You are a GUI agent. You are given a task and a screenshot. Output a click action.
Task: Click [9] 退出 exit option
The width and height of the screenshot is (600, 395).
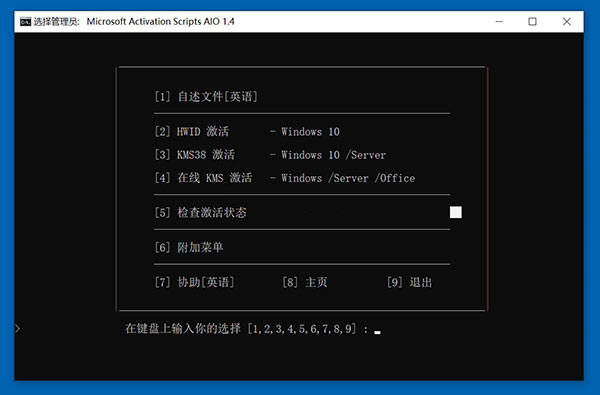pyautogui.click(x=409, y=282)
